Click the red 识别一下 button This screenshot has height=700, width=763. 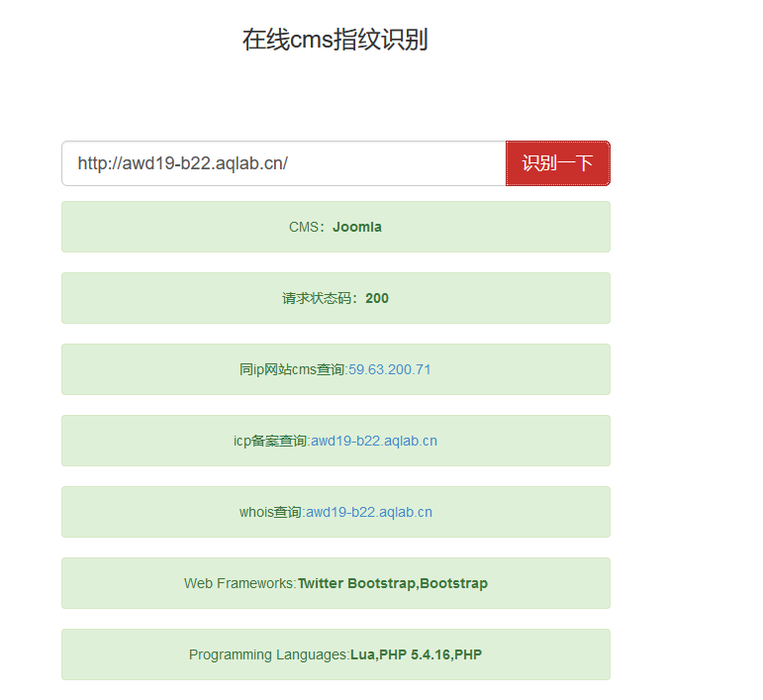coord(557,163)
